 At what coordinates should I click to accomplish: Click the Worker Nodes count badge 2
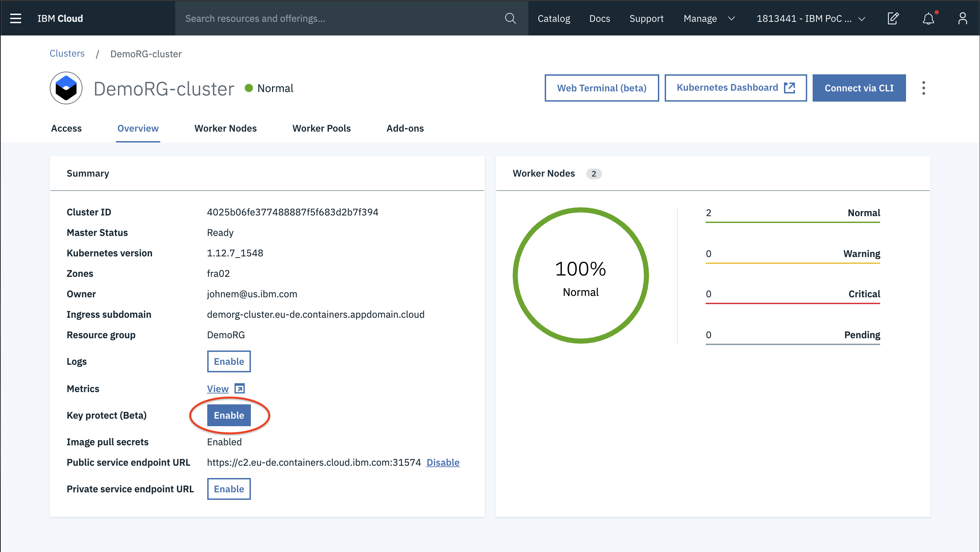(593, 174)
